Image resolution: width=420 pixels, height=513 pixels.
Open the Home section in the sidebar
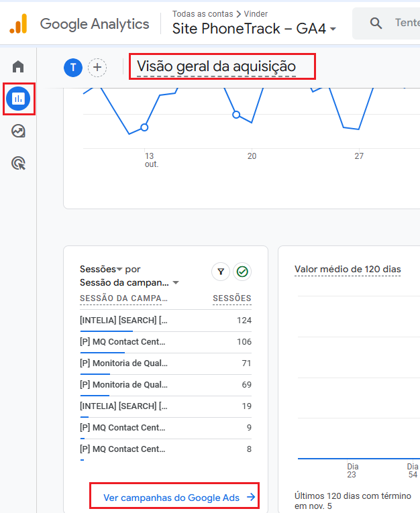coord(18,66)
